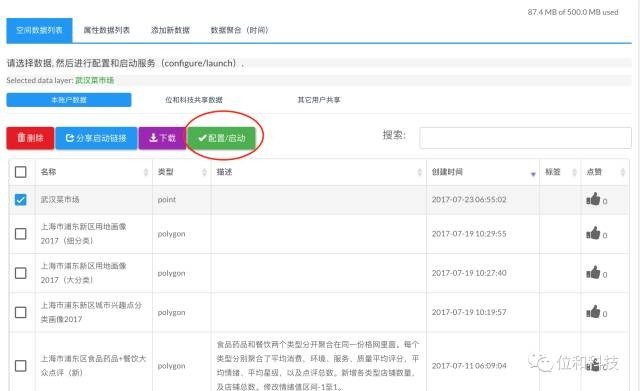Image resolution: width=640 pixels, height=391 pixels.
Task: Sort the table by 点赞 column arrows
Action: (622, 172)
